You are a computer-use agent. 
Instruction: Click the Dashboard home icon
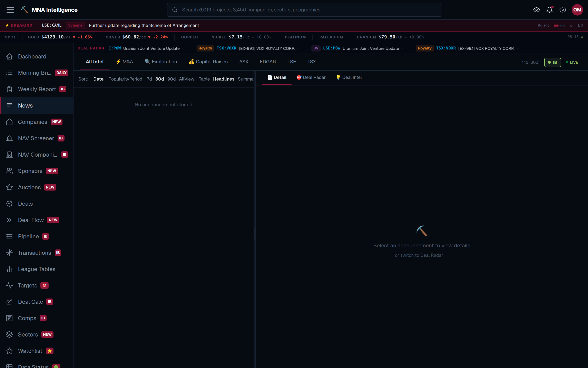pos(9,56)
